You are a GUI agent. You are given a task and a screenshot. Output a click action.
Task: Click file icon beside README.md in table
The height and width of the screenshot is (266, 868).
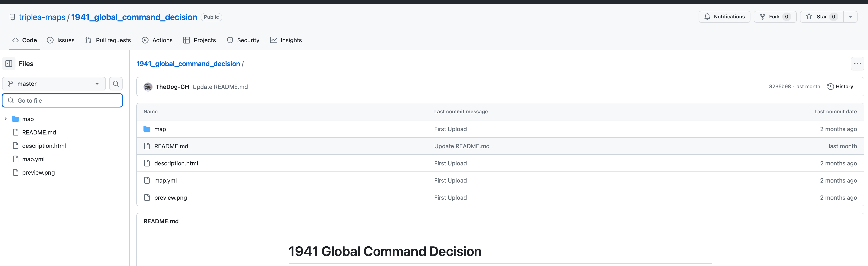(x=147, y=146)
